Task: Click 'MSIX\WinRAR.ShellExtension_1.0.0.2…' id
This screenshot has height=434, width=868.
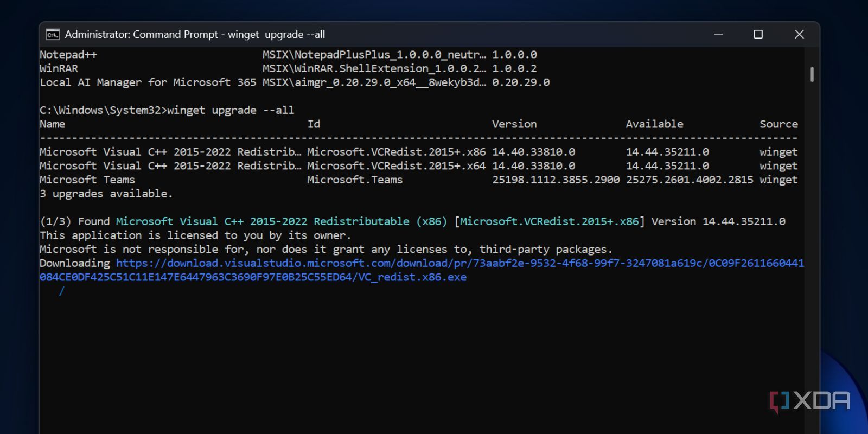Action: tap(374, 69)
